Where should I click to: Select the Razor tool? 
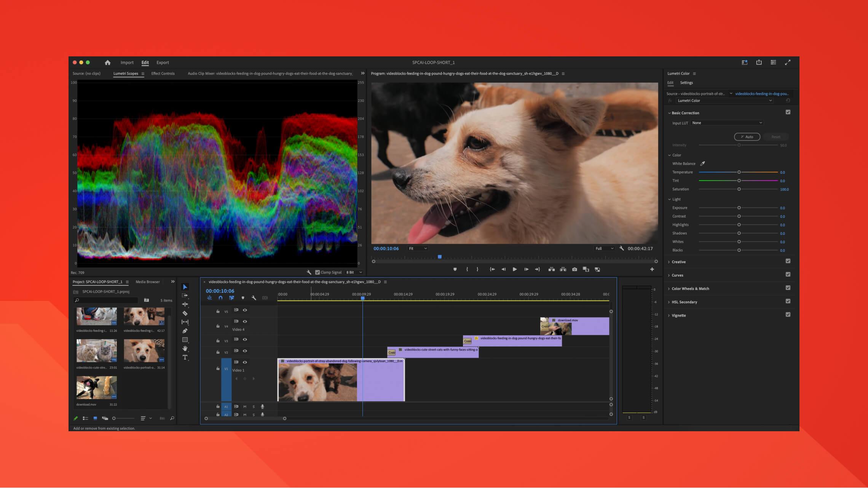185,313
